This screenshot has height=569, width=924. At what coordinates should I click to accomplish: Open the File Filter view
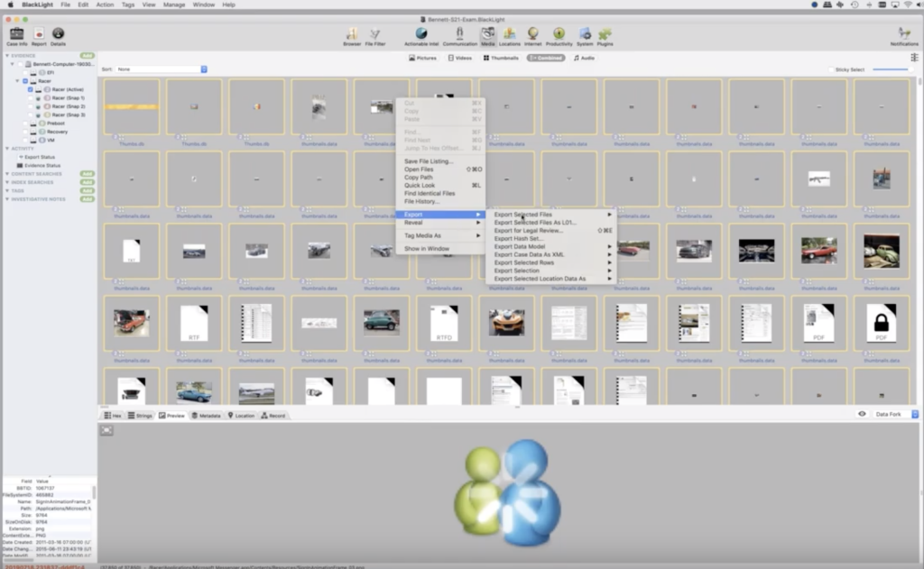(374, 33)
